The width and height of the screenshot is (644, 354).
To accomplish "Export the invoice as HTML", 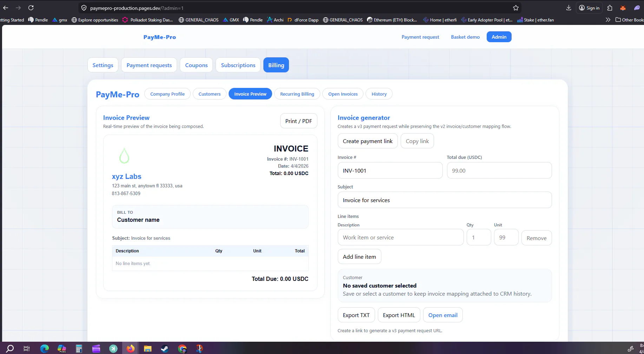I will tap(399, 315).
